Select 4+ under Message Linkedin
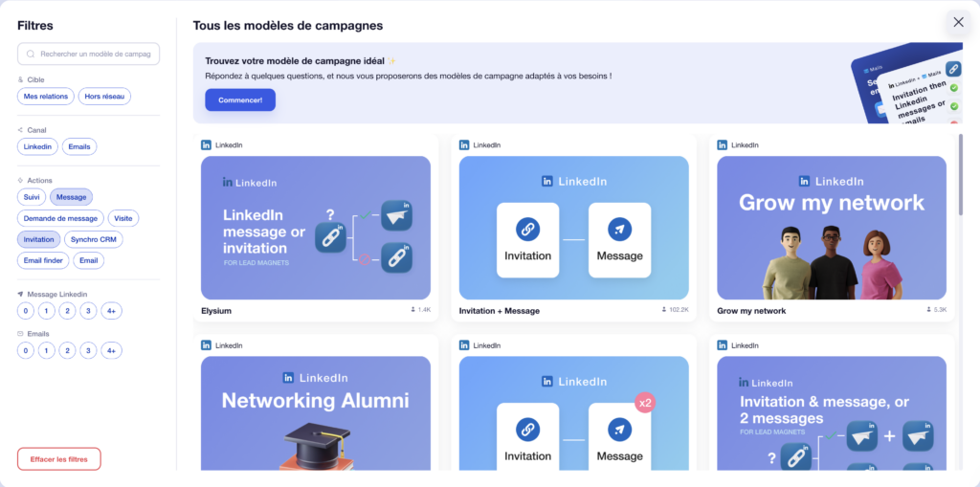Viewport: 980px width, 487px height. coord(111,311)
